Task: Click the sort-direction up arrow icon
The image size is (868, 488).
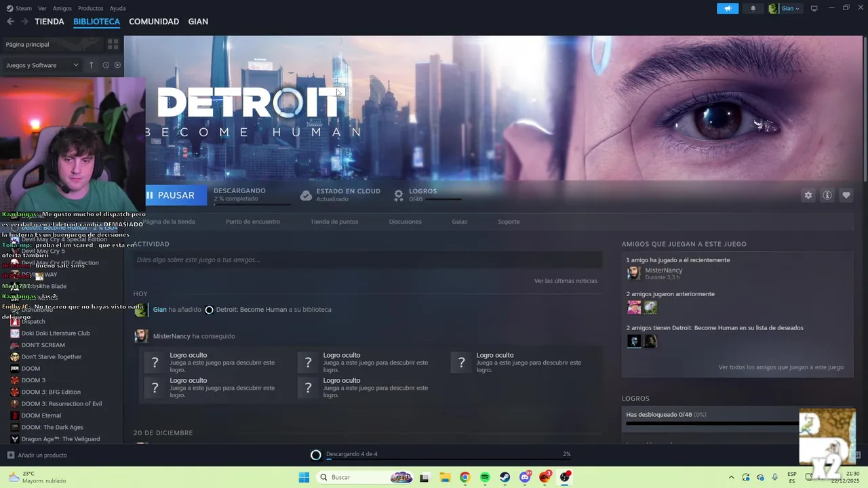Action: click(x=92, y=65)
